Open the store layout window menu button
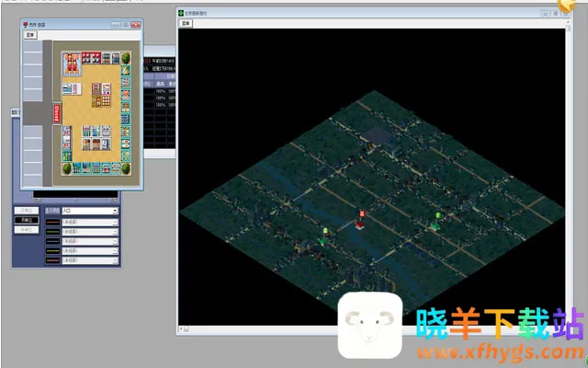This screenshot has height=368, width=588. coord(30,34)
